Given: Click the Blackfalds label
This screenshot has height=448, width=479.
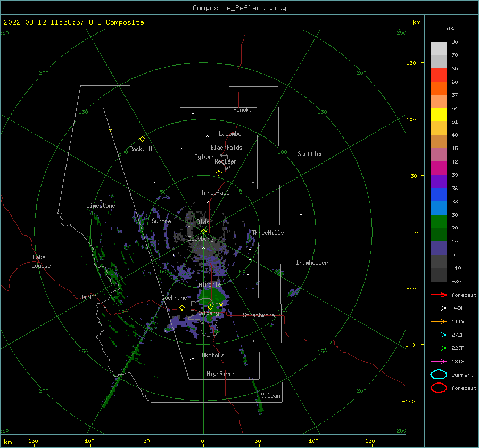Looking at the screenshot, I should [x=226, y=148].
